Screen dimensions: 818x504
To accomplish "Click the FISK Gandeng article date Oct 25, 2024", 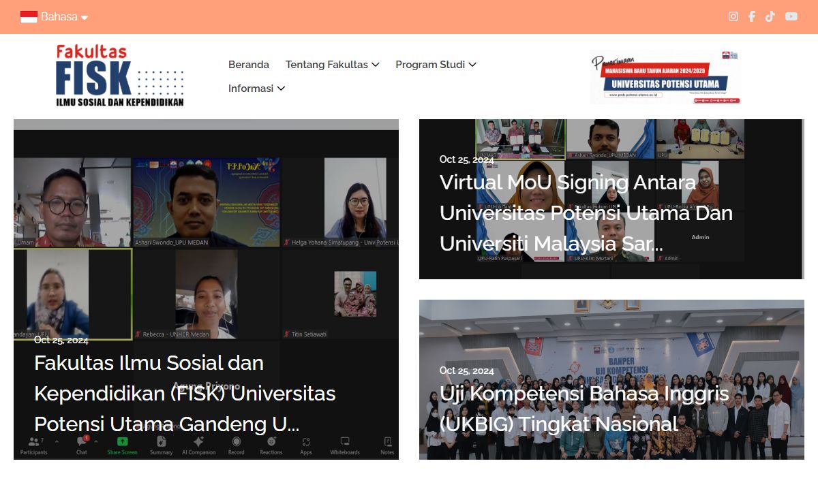I will tap(61, 340).
